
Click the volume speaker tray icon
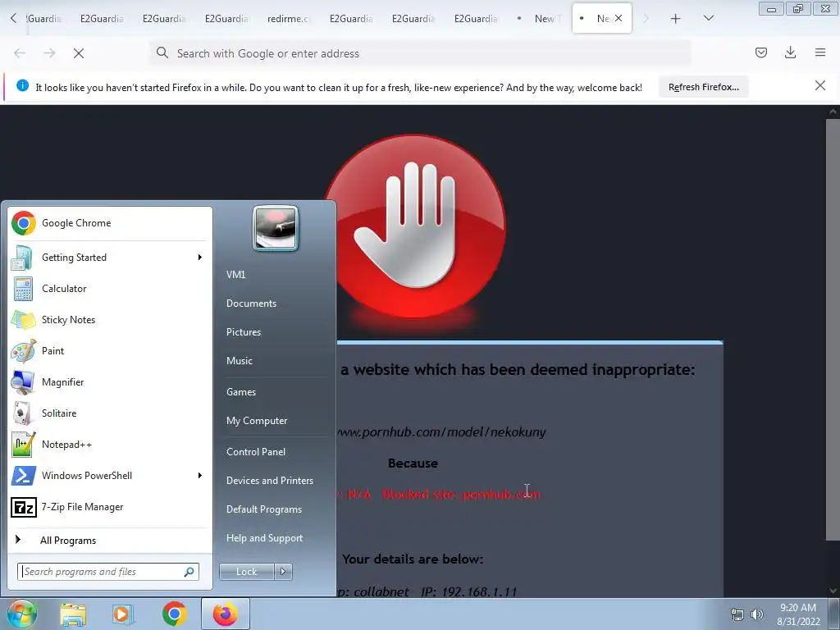(x=757, y=614)
